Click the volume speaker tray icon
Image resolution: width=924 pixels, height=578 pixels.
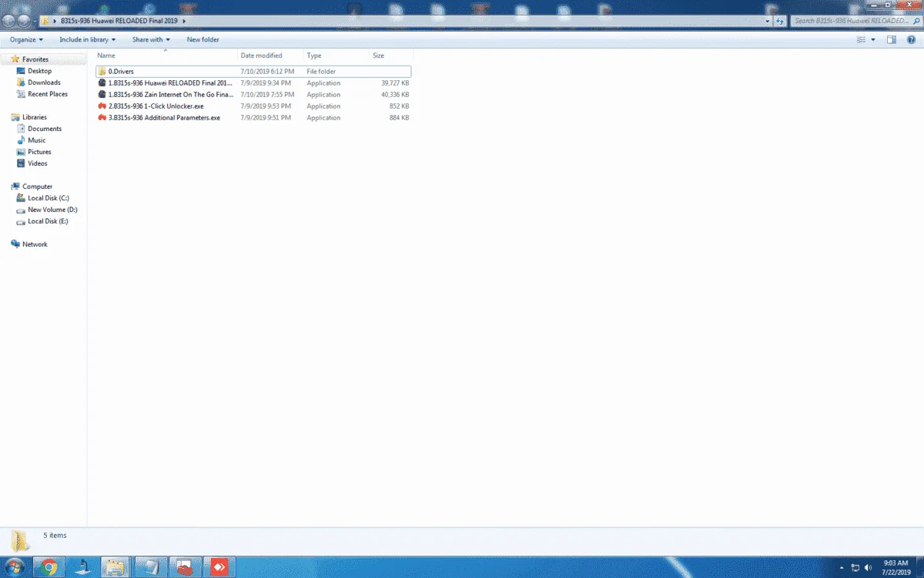[x=869, y=568]
